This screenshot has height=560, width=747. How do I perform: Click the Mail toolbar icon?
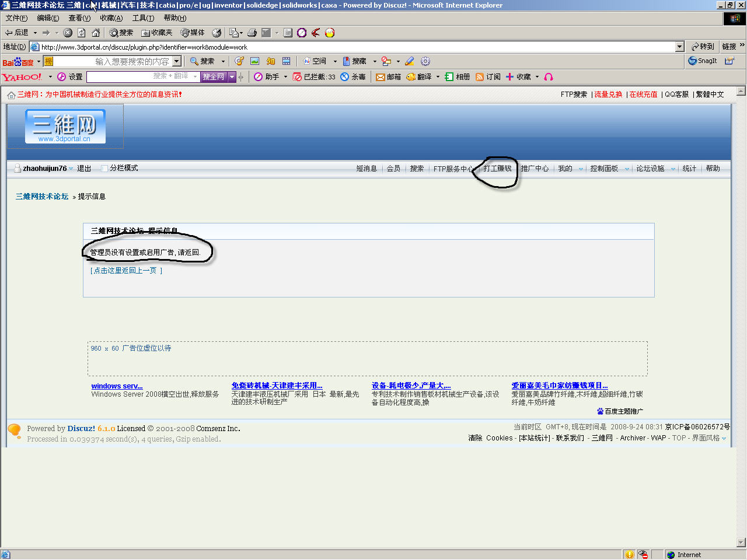(235, 33)
